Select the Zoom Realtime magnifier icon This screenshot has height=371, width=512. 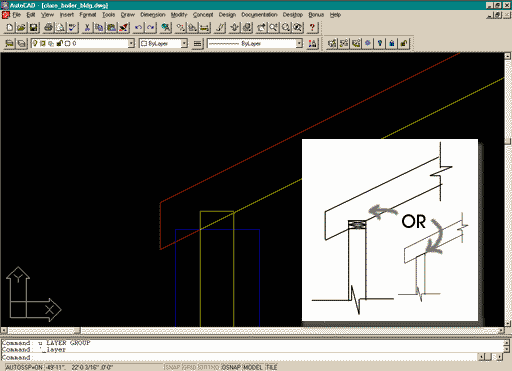click(x=274, y=28)
